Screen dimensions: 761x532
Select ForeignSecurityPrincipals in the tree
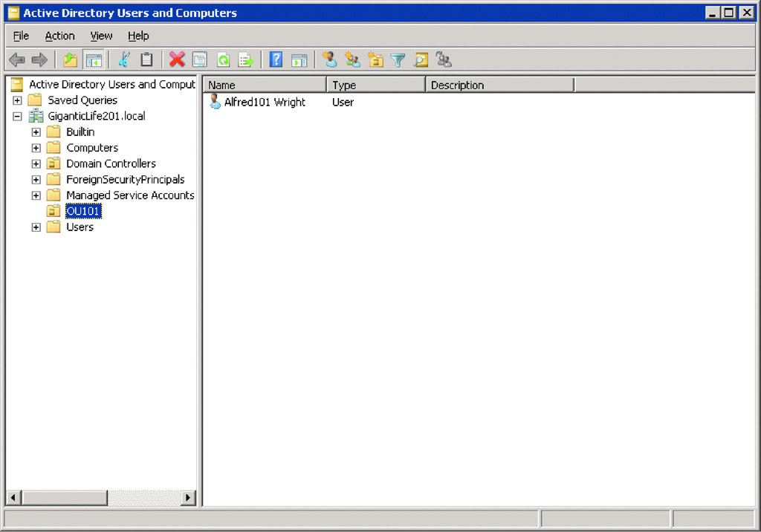[125, 180]
